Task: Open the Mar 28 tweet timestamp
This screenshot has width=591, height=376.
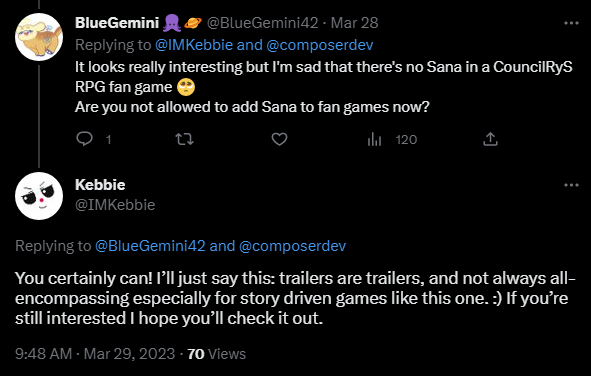Action: click(x=354, y=23)
